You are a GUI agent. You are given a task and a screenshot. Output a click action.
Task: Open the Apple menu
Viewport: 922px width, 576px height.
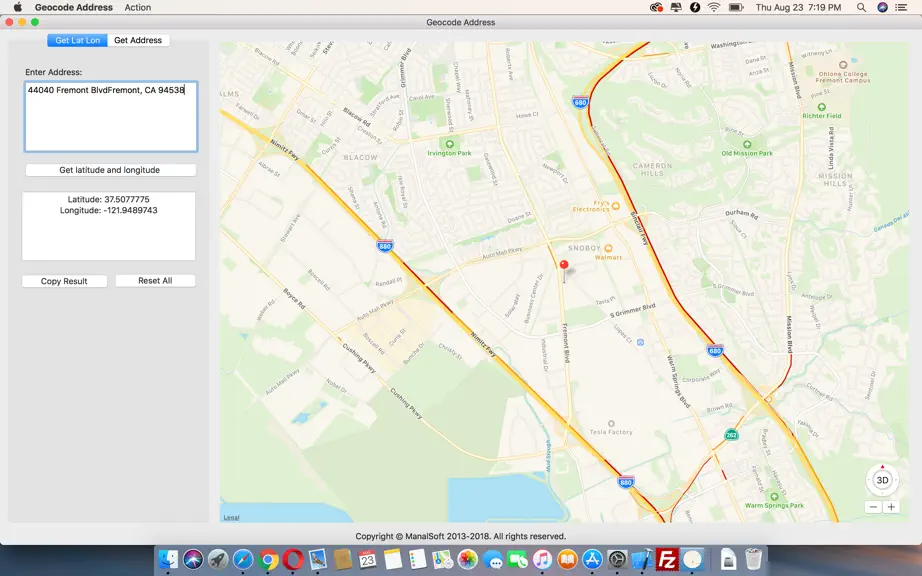pyautogui.click(x=18, y=7)
